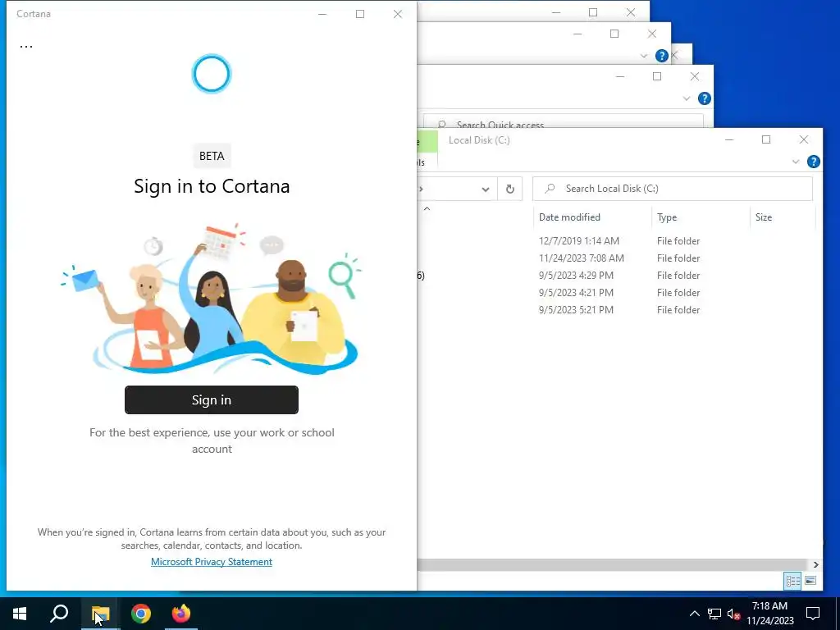840x630 pixels.
Task: Minimize the Cortana window
Action: pyautogui.click(x=322, y=14)
